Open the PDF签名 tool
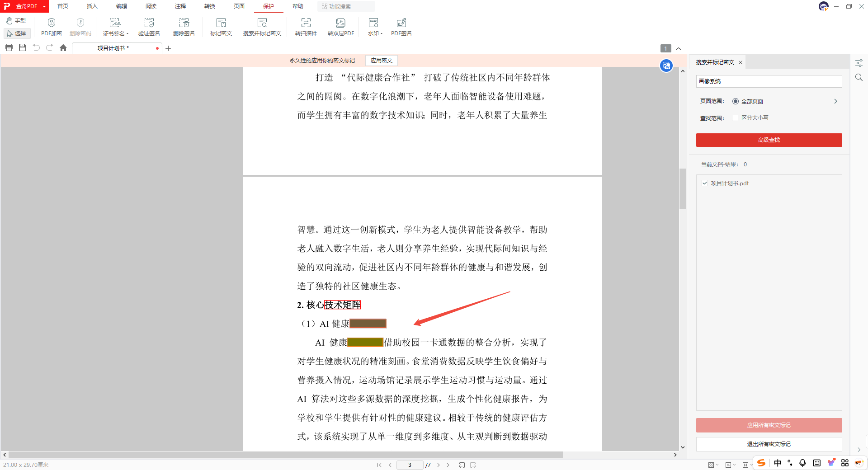The image size is (868, 470). tap(401, 27)
